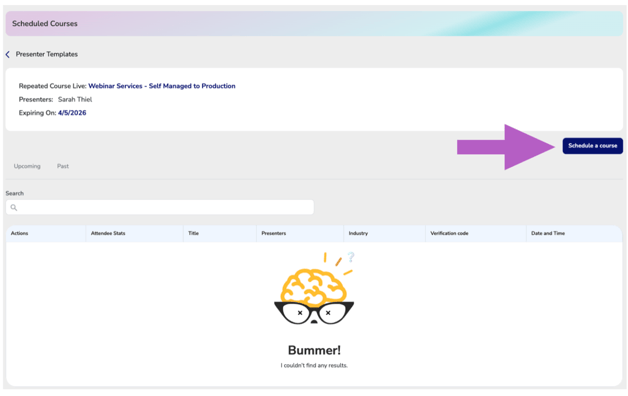Sort by Verification code column header
Image resolution: width=628 pixels, height=396 pixels.
(449, 233)
